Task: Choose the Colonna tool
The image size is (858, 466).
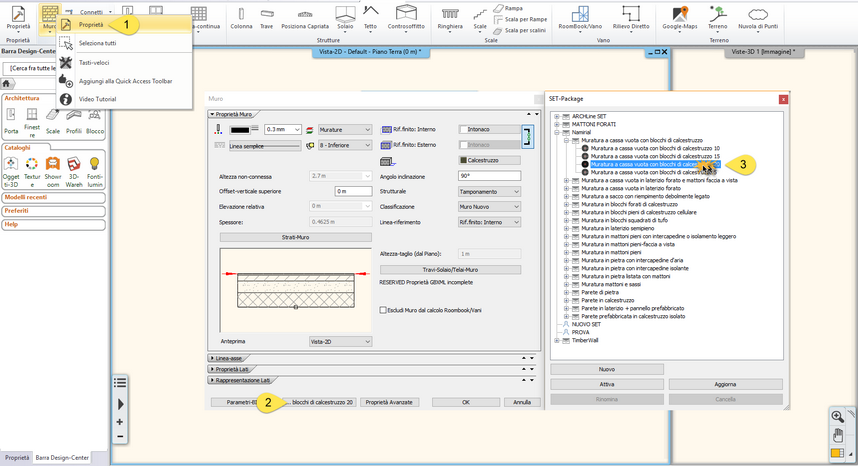Action: click(241, 17)
